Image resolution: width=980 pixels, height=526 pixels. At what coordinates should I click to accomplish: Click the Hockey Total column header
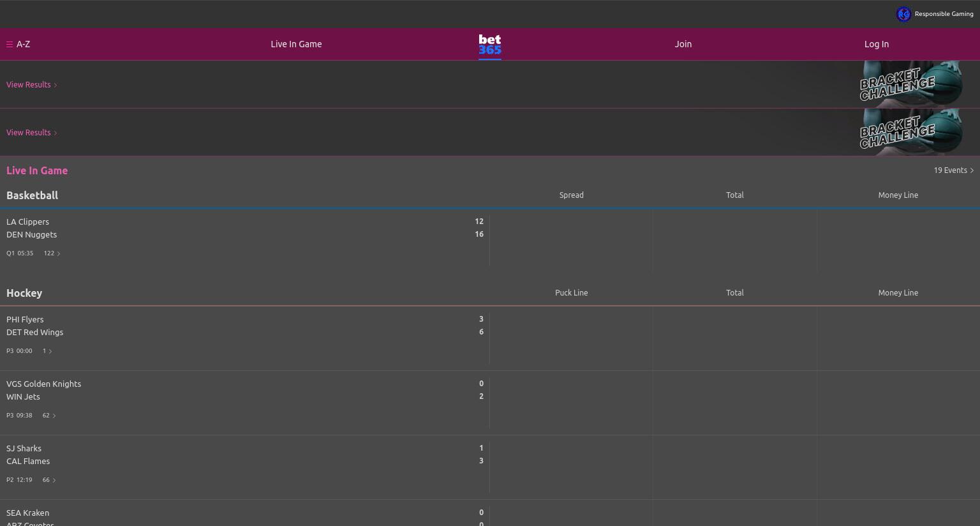735,293
